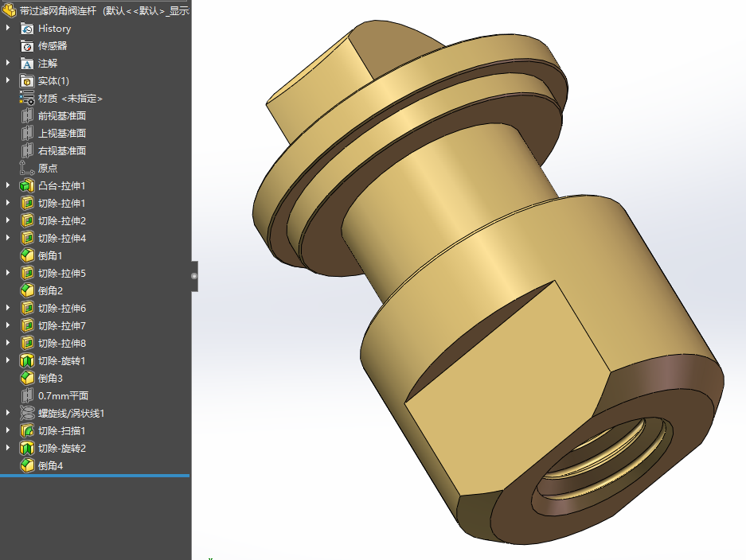The image size is (746, 560).
Task: Expand the 切除-拉伸1 feature
Action: tap(8, 203)
